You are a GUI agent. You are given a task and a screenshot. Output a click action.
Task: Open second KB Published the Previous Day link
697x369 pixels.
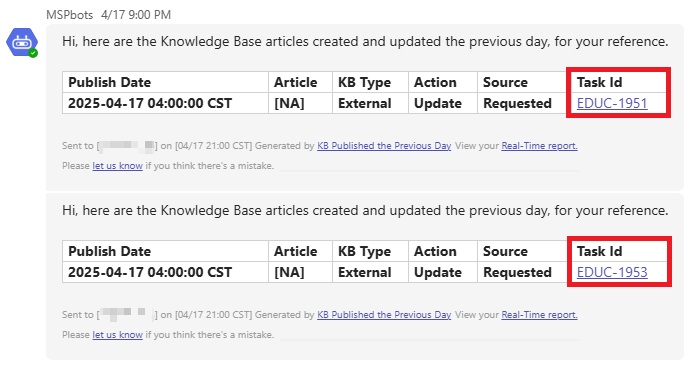(x=384, y=315)
